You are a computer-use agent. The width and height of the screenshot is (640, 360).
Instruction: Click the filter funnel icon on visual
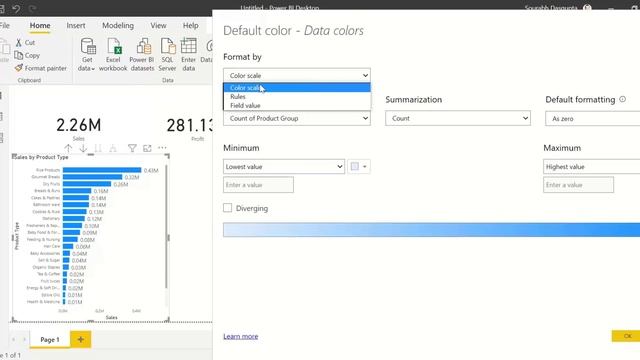pos(132,148)
